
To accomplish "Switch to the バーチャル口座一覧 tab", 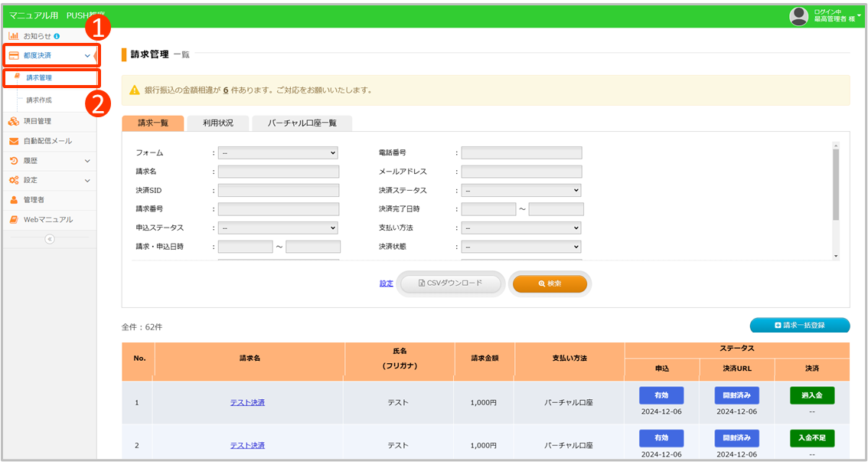I will [x=302, y=123].
